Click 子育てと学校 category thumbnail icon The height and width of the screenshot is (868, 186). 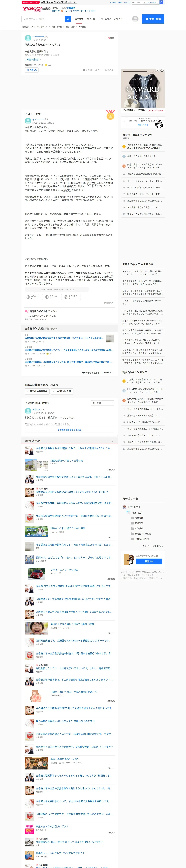tap(125, 507)
